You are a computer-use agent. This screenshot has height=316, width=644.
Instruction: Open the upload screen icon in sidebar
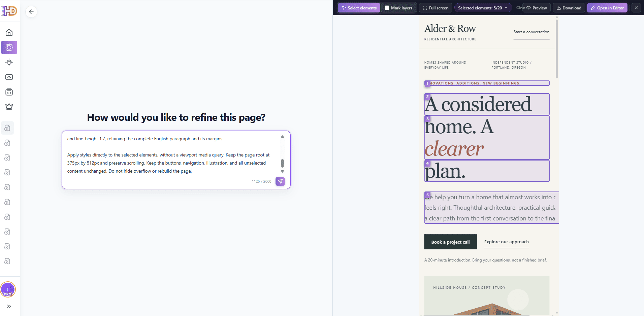(x=9, y=77)
